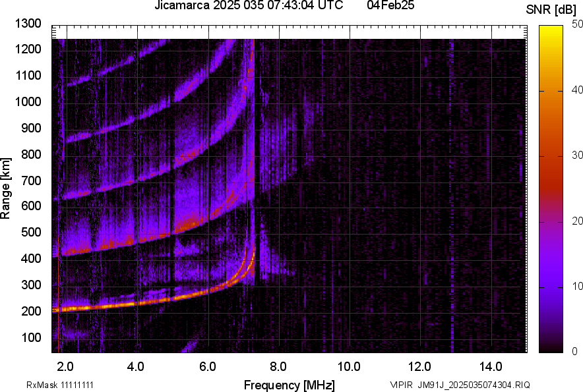Click the colorbar at the 30 dB level
The height and width of the screenshot is (392, 583).
(551, 155)
